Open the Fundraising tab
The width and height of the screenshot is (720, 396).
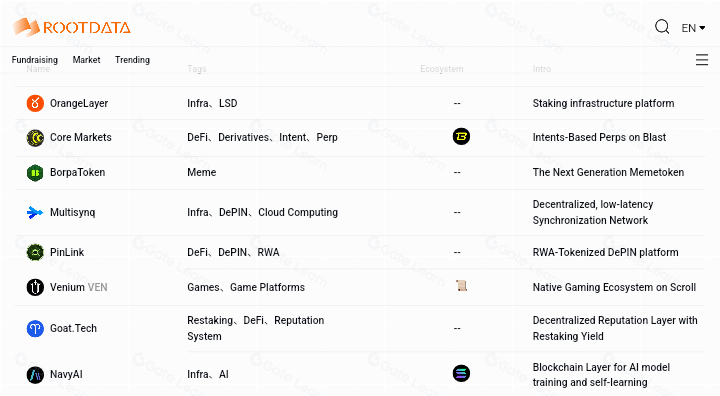click(x=35, y=60)
